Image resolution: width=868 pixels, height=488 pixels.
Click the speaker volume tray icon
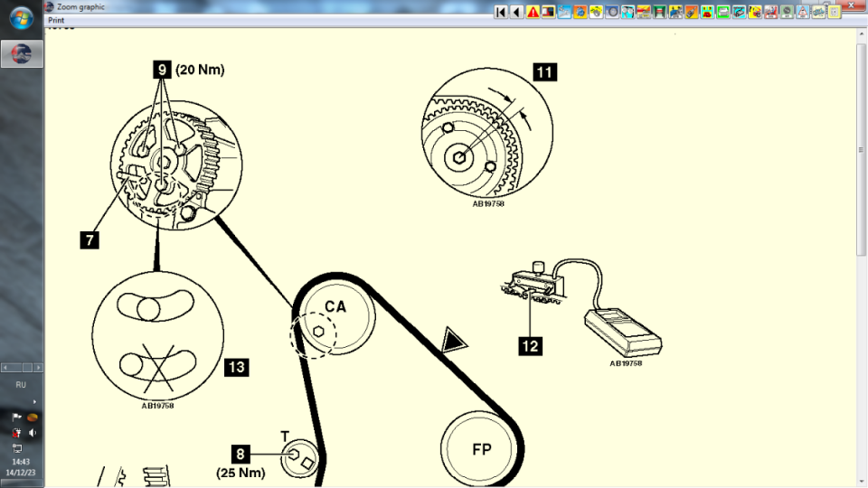tap(33, 433)
